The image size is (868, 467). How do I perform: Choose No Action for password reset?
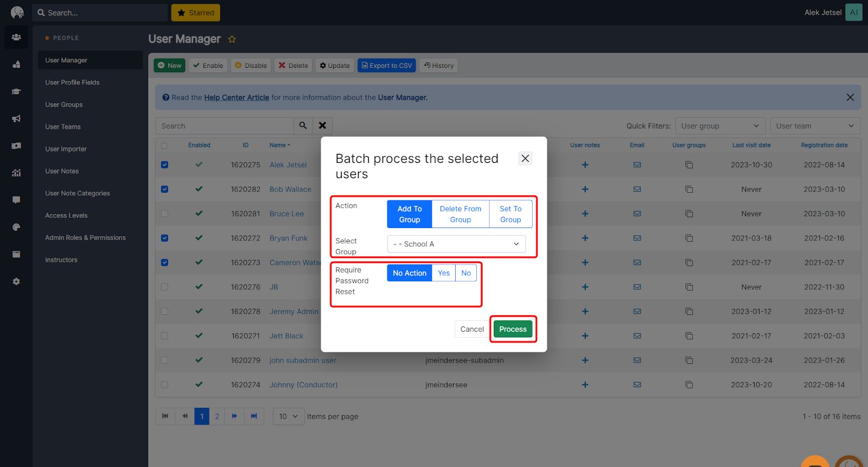pos(410,273)
